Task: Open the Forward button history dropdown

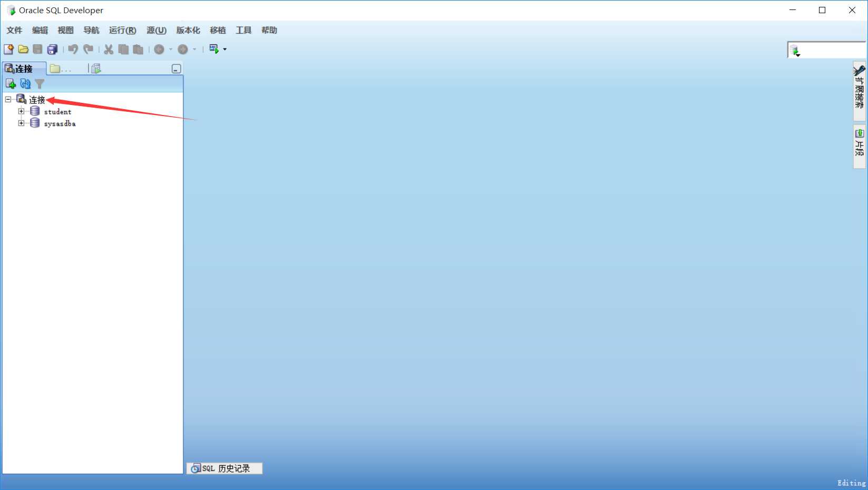Action: 194,49
